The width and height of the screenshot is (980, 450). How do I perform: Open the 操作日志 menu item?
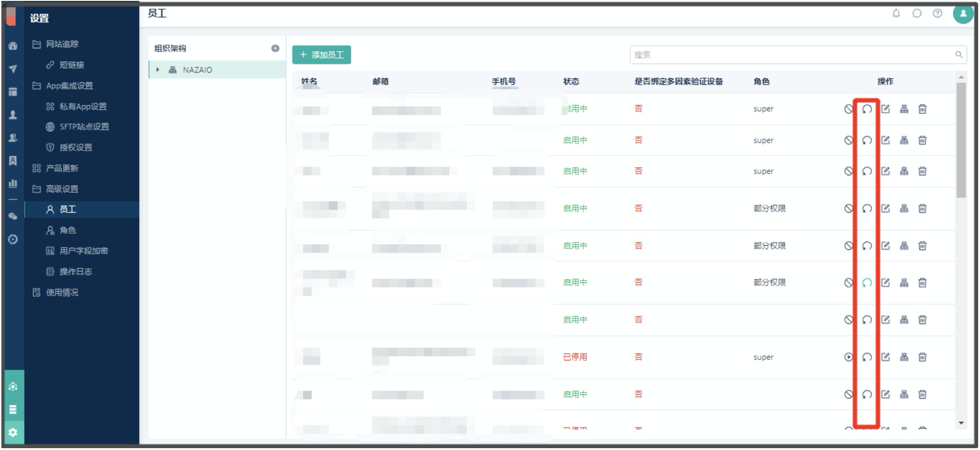pyautogui.click(x=75, y=271)
